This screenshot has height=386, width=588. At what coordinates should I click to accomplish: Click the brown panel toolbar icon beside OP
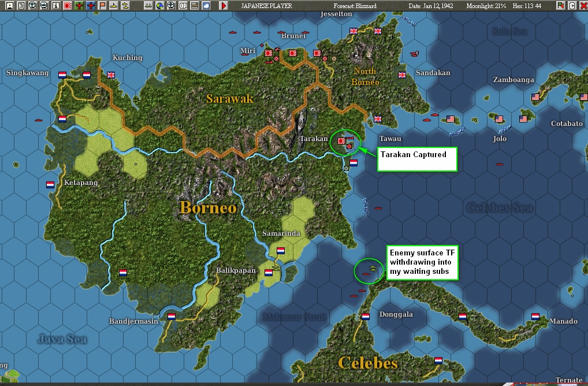[195, 6]
